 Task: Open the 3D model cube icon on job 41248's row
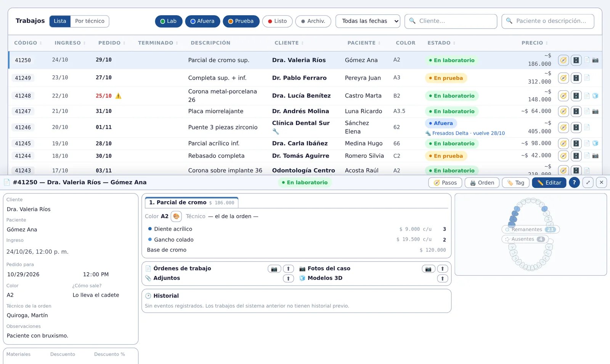pos(595,96)
